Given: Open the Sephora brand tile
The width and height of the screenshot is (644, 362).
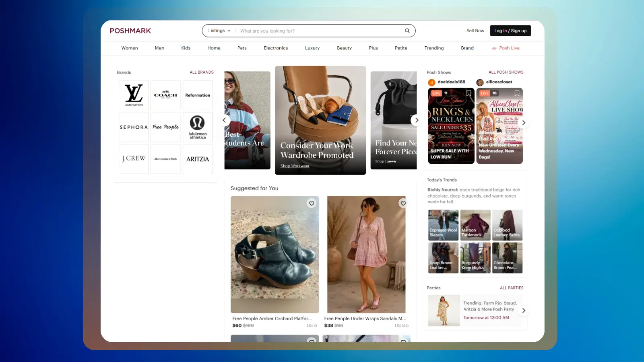Looking at the screenshot, I should tap(134, 127).
